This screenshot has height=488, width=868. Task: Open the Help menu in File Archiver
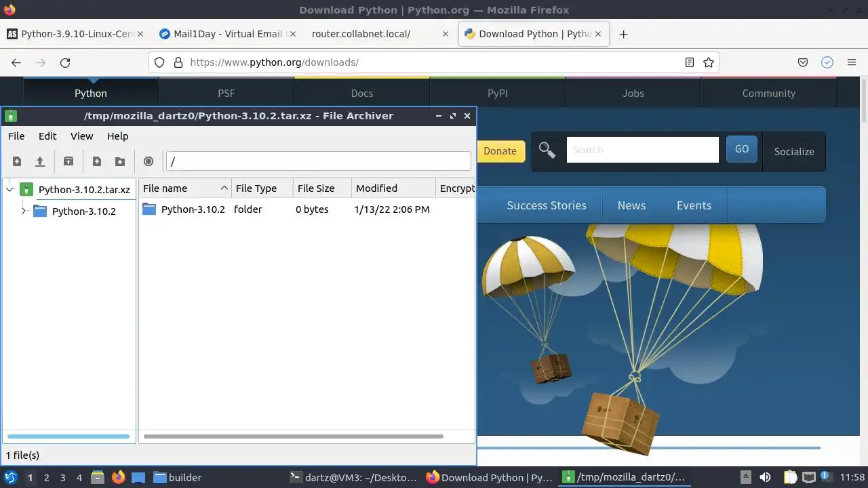tap(117, 136)
